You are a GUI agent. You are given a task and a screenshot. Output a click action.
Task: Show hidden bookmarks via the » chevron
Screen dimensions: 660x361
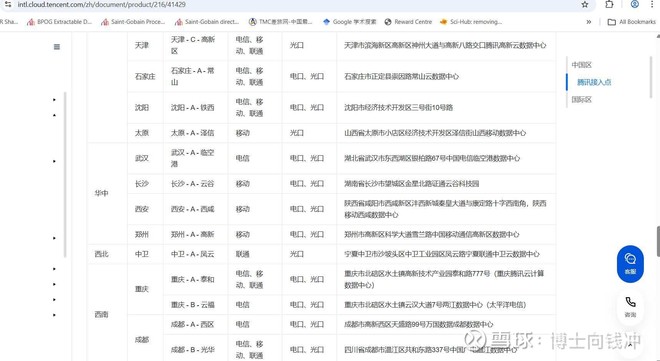[x=589, y=22]
